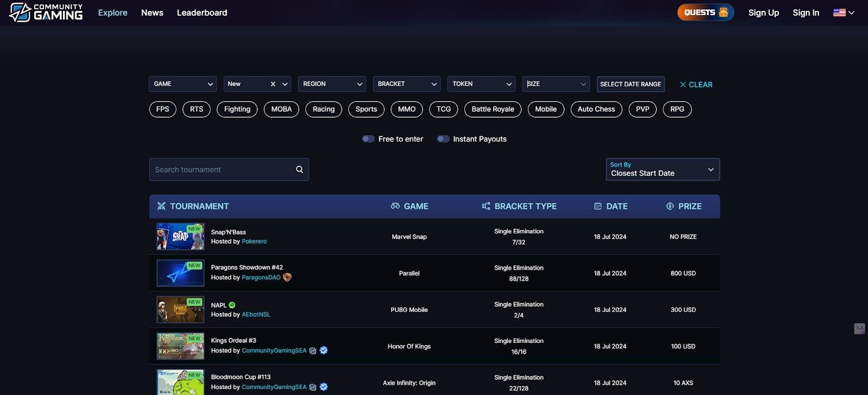Click the Marvel Snap game cell
Image resolution: width=868 pixels, height=395 pixels.
[409, 237]
